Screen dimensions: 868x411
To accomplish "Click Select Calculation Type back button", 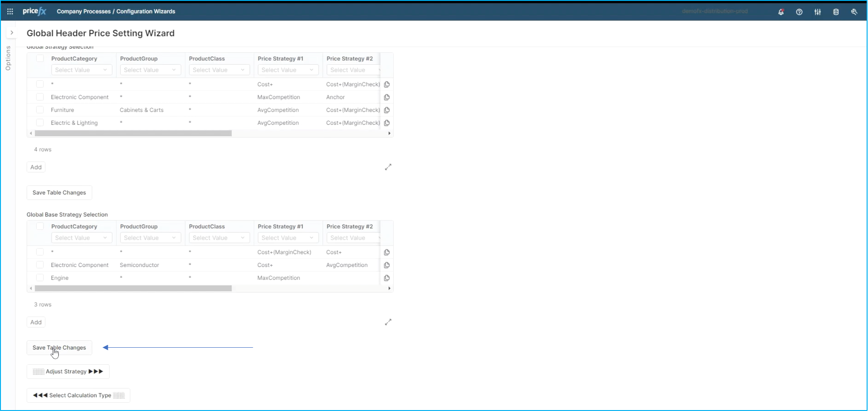I will tap(78, 395).
